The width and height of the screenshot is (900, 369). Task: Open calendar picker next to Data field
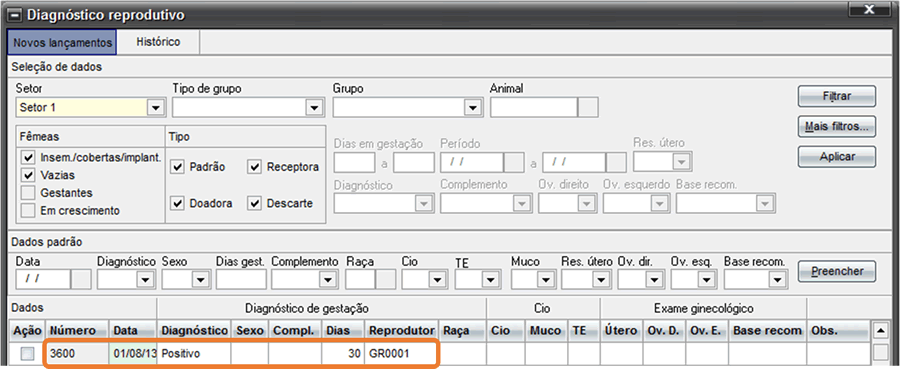coord(80,279)
